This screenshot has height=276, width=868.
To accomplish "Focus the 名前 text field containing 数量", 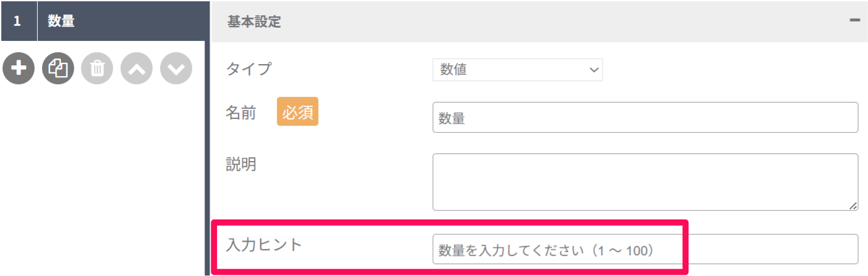I will (x=645, y=118).
